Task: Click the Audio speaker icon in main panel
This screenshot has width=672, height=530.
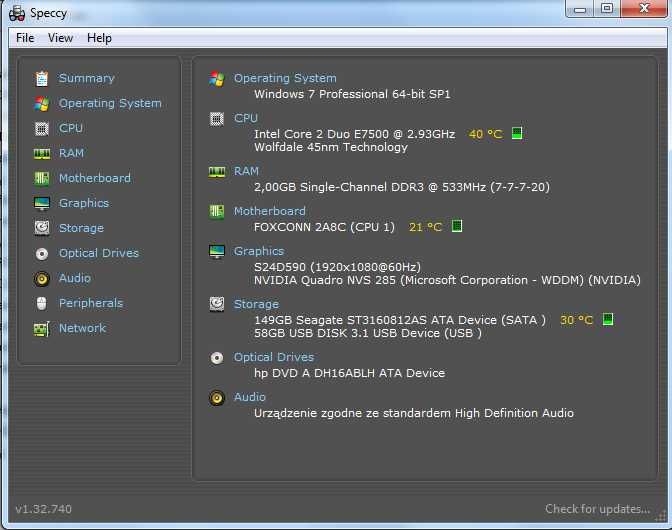Action: 217,398
